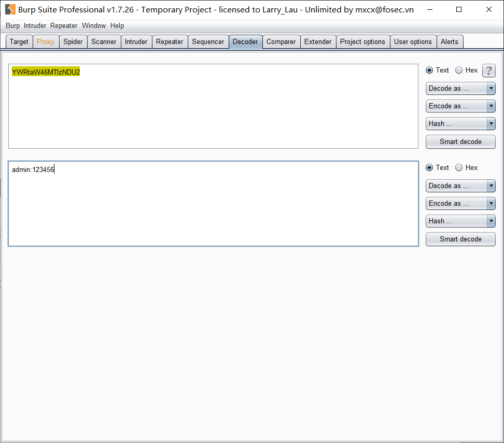Expand Decode as dropdown for the first panel
504x443 pixels.
[460, 89]
